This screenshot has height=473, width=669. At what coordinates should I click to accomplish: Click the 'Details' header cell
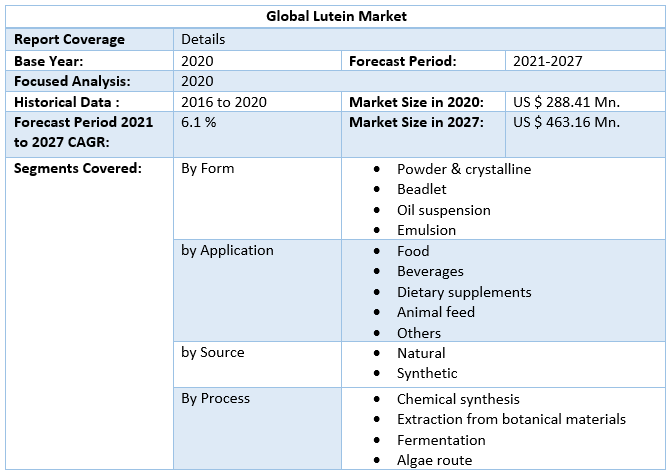click(x=203, y=39)
